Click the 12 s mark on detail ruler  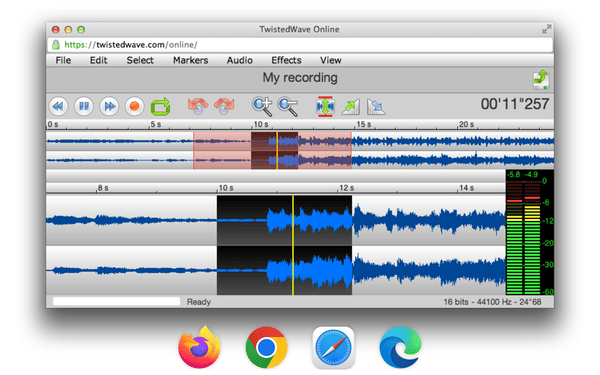[347, 188]
